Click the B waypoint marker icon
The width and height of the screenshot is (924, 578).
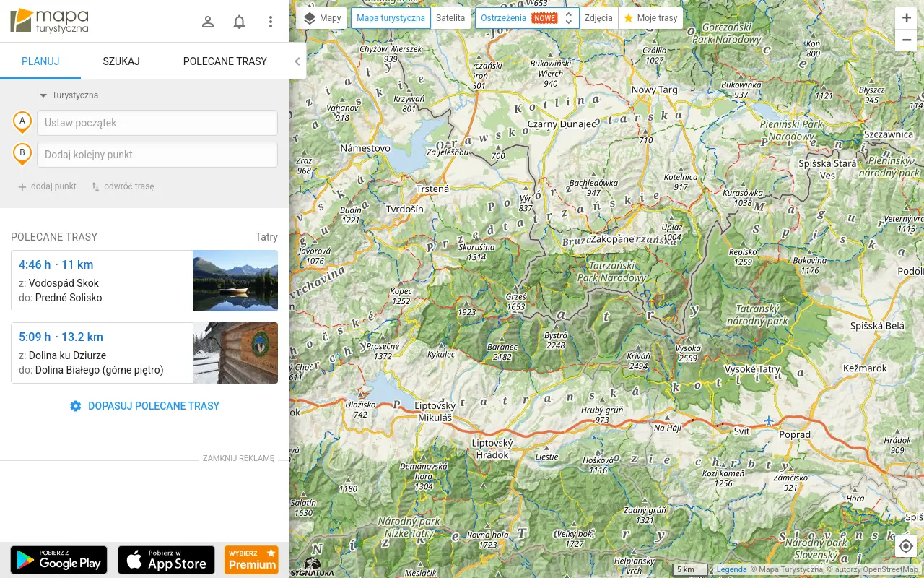[22, 154]
